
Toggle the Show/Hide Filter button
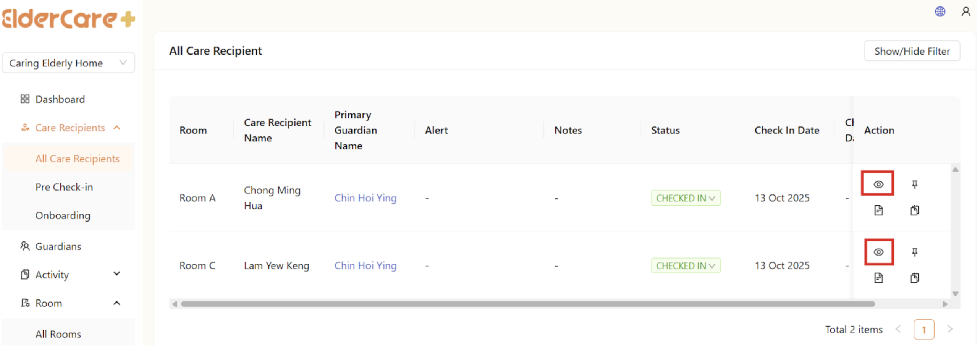click(x=912, y=51)
